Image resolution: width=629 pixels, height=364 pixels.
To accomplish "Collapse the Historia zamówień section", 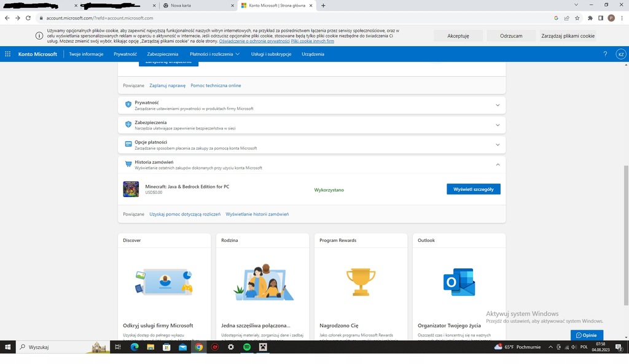I will [498, 165].
